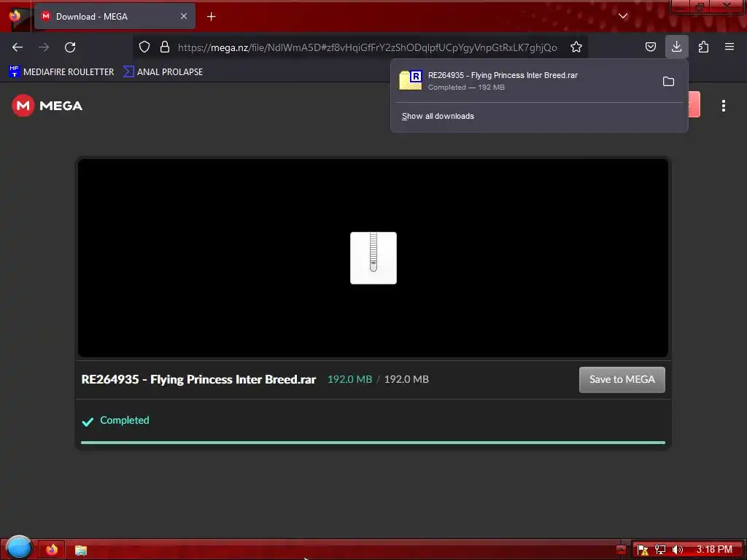This screenshot has height=560, width=747.
Task: Open the Save to Pocket icon
Action: (650, 47)
